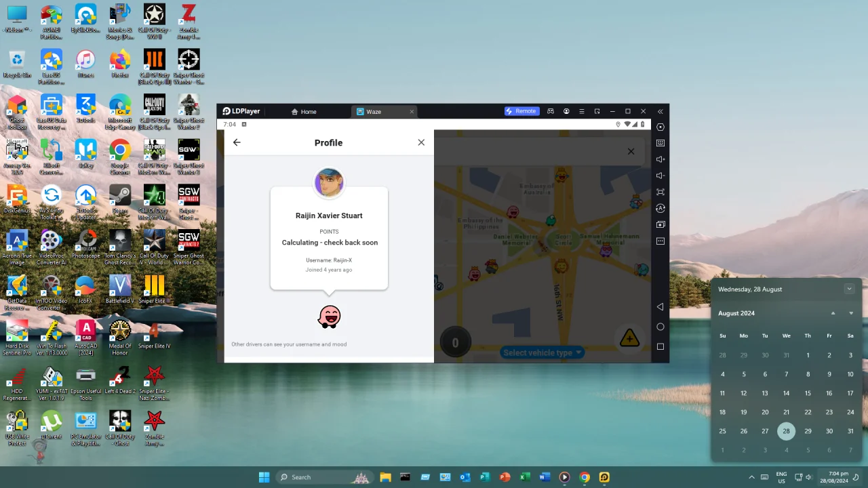This screenshot has height=488, width=868.
Task: Go to next month in calendar
Action: (851, 313)
